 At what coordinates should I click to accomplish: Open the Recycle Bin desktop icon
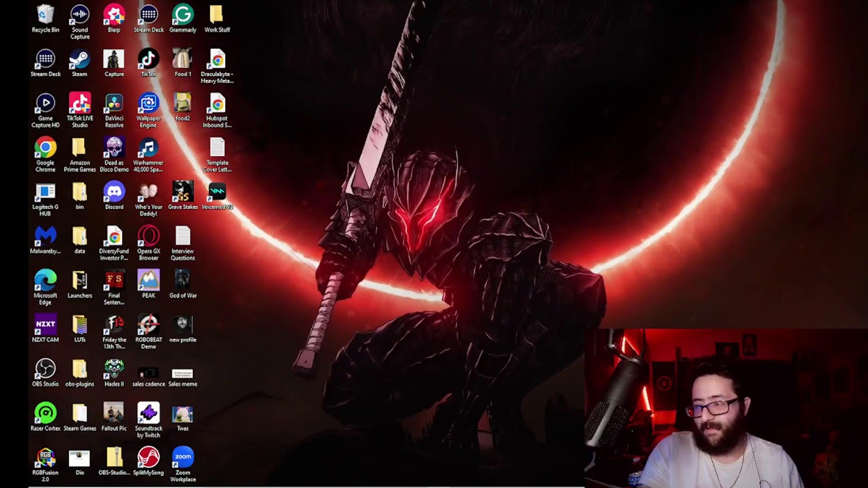[x=45, y=19]
